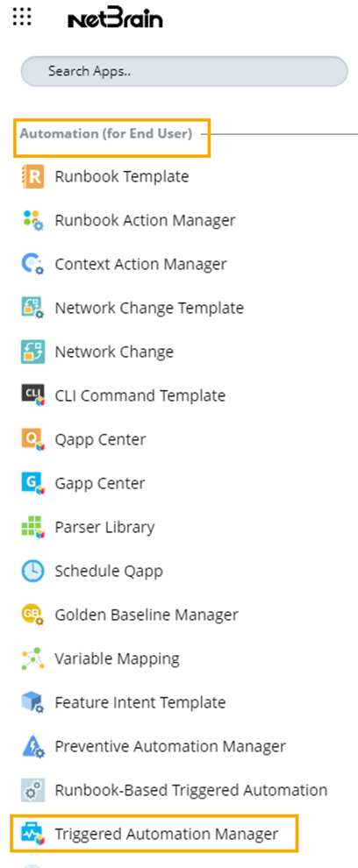Viewport: 358px width, 868px height.
Task: Select Triggered Automation Manager
Action: tap(154, 833)
